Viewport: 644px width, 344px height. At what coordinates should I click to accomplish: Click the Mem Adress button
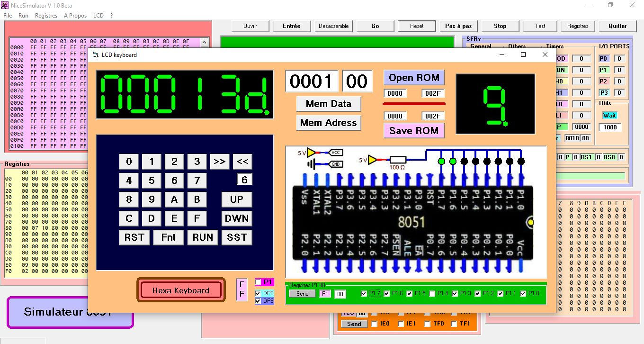coord(328,123)
